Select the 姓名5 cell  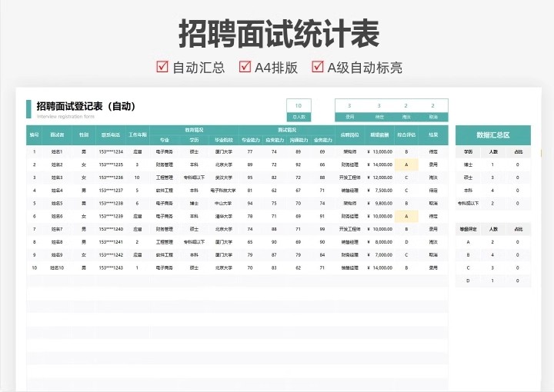57,203
